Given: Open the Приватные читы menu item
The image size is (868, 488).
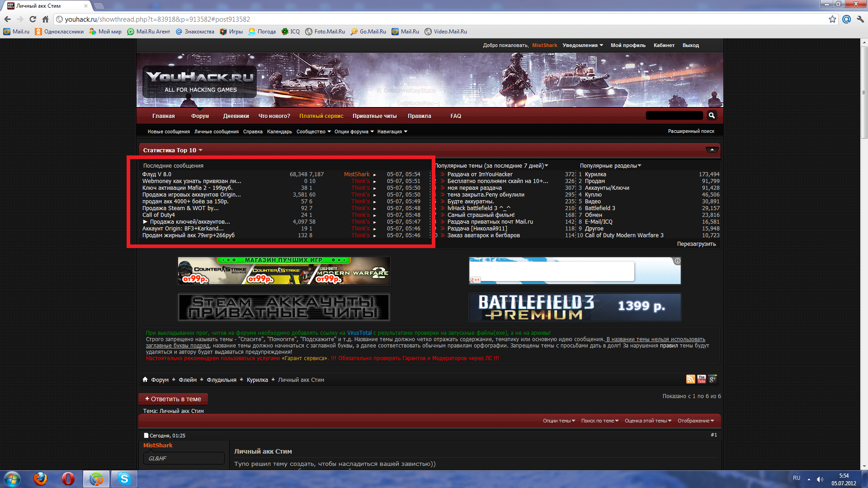Looking at the screenshot, I should (x=374, y=116).
